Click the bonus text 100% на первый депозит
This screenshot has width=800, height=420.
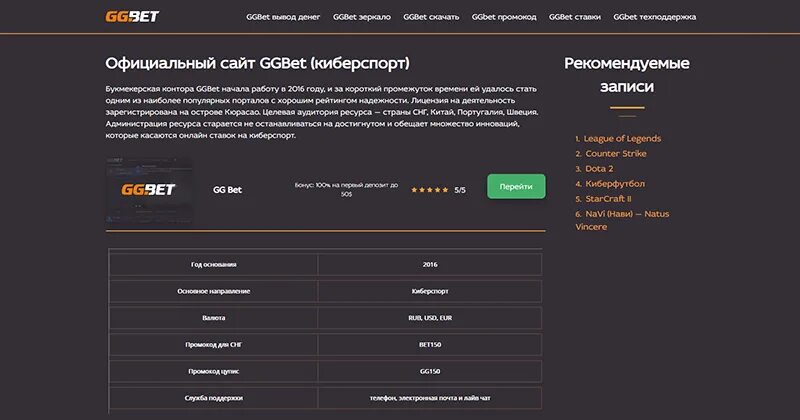[346, 189]
